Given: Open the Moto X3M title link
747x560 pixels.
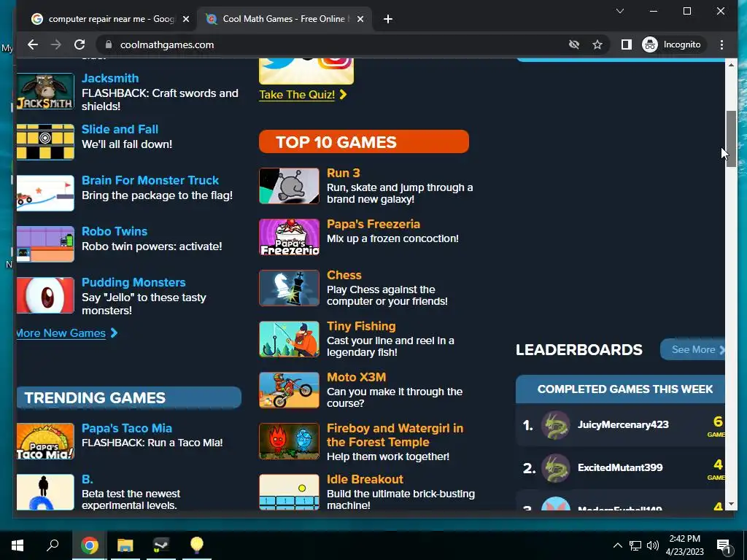Looking at the screenshot, I should point(356,377).
